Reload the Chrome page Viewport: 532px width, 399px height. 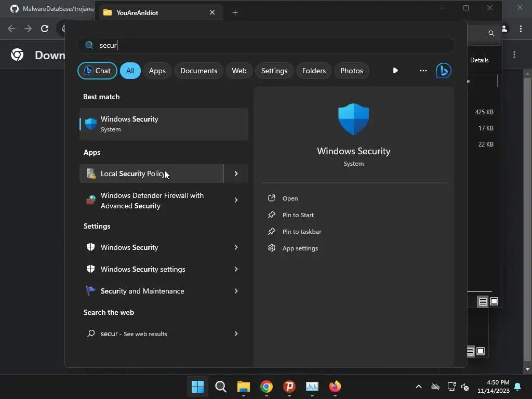45,29
